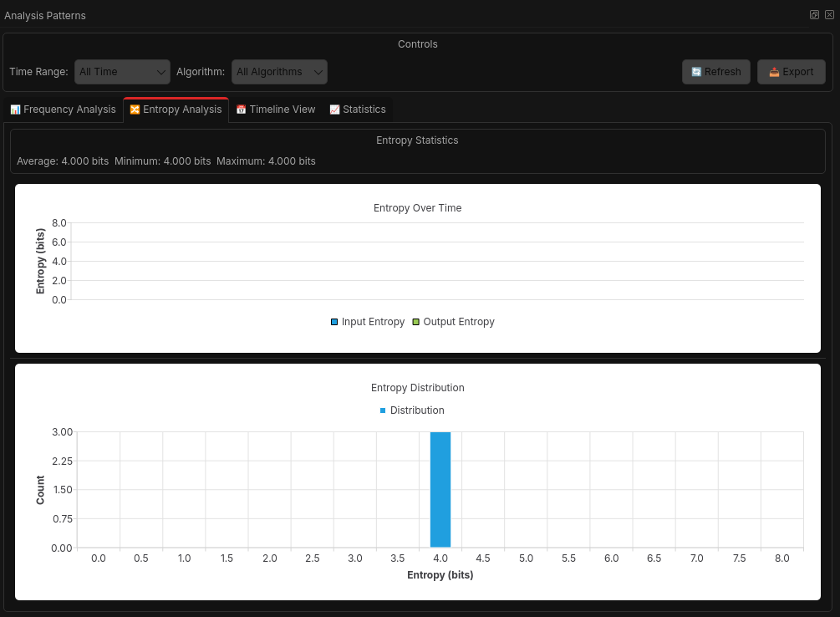Click the bar chart icon on Frequency Analysis tab
The height and width of the screenshot is (617, 840).
coord(15,110)
